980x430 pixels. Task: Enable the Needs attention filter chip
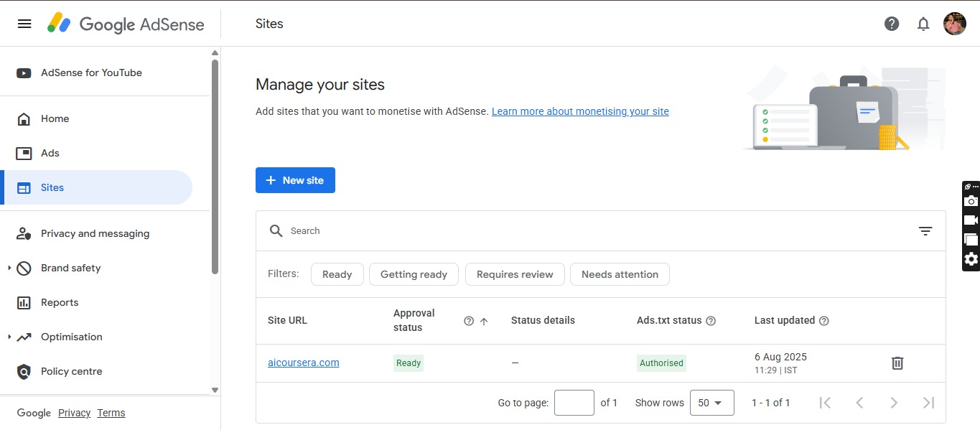620,274
